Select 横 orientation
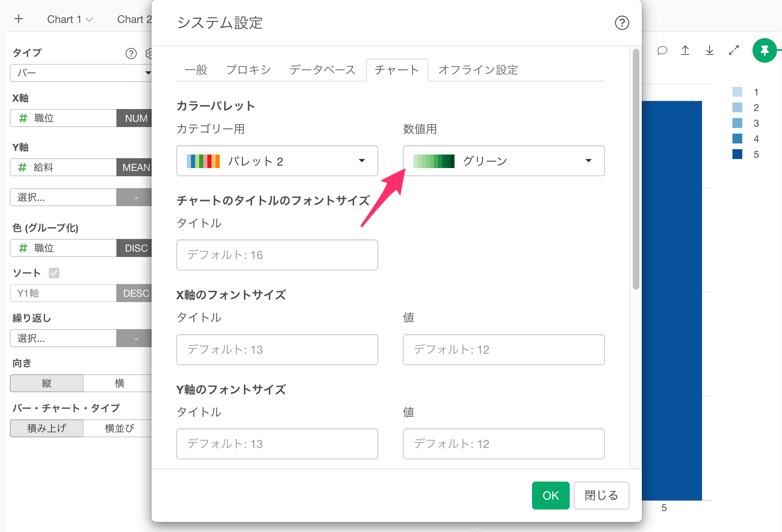This screenshot has width=782, height=532. coord(118,383)
